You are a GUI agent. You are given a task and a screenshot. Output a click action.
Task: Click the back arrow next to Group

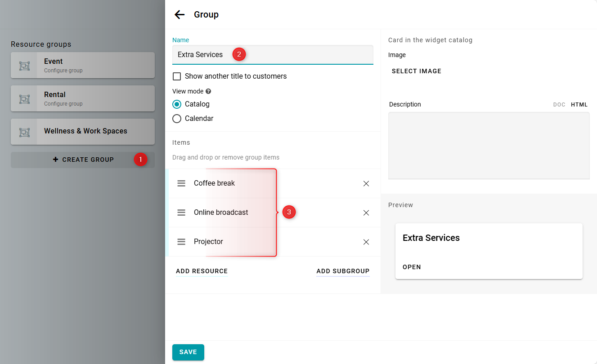tap(180, 14)
